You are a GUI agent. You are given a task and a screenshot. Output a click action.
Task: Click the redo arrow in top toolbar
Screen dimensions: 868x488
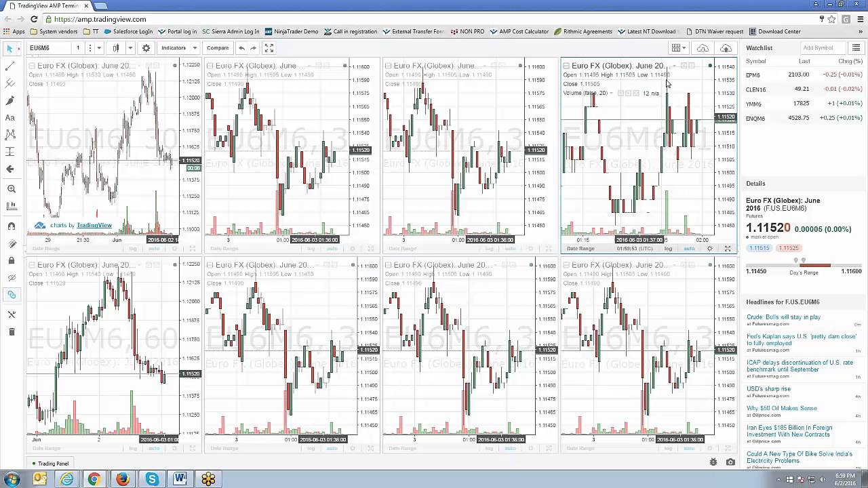[x=254, y=48]
